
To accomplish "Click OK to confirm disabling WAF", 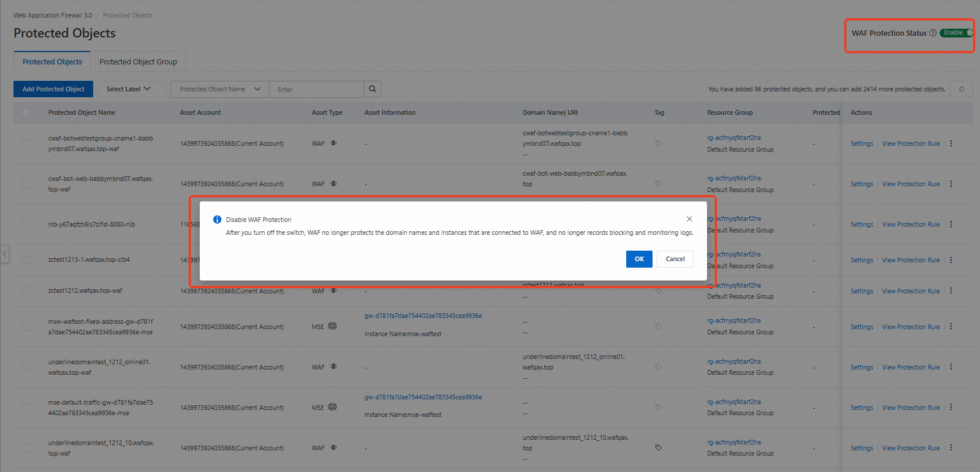I will (639, 259).
